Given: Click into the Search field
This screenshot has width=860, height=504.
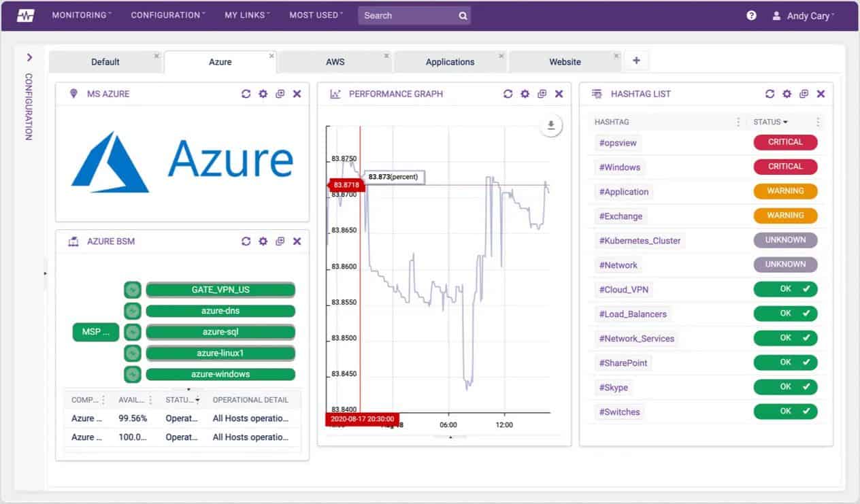Looking at the screenshot, I should (408, 16).
